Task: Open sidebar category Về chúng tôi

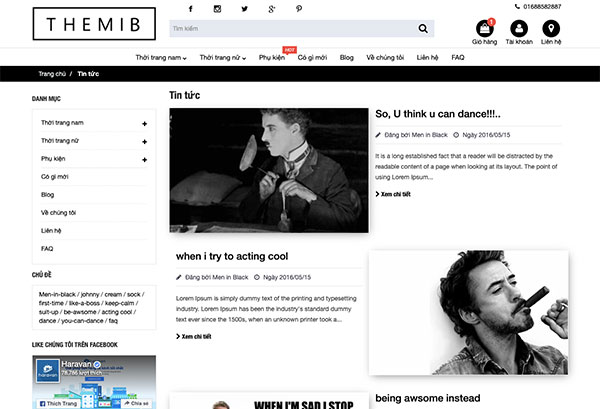Action: pyautogui.click(x=59, y=213)
